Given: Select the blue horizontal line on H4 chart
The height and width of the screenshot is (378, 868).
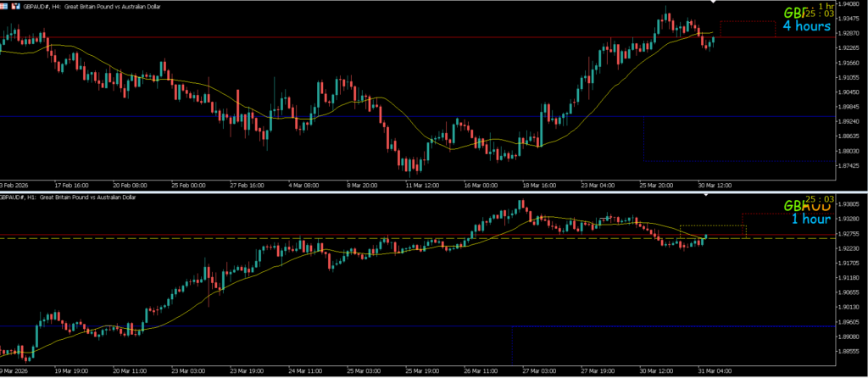Looking at the screenshot, I should (254, 117).
